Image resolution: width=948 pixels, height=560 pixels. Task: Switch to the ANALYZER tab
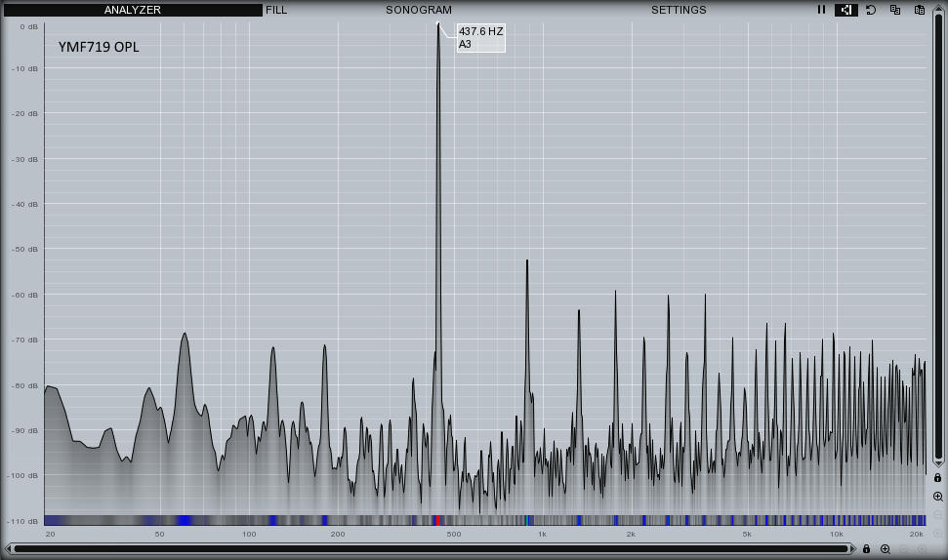point(133,10)
